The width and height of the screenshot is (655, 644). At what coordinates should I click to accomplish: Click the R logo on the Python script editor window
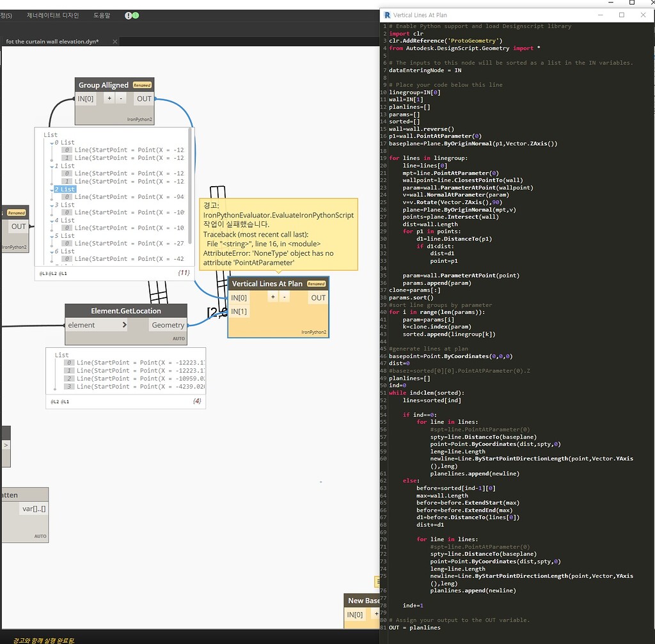386,15
